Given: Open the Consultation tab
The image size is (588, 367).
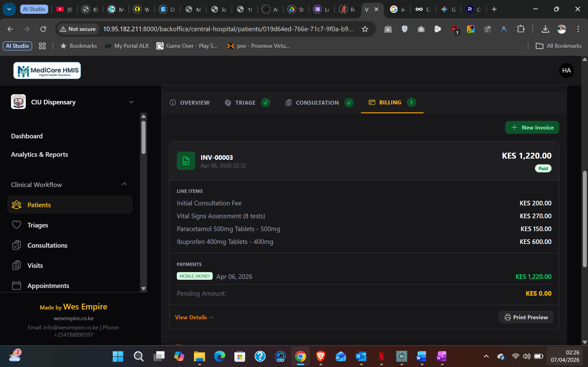Looking at the screenshot, I should coord(317,103).
